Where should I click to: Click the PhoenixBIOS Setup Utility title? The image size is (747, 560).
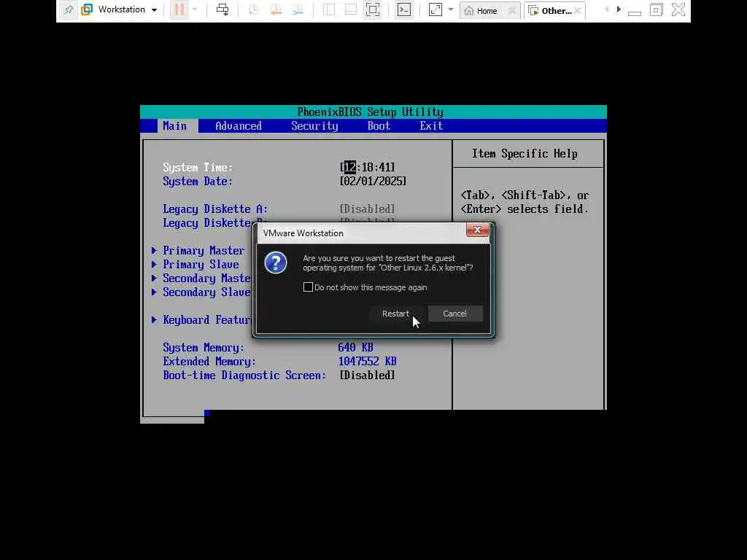[x=370, y=112]
